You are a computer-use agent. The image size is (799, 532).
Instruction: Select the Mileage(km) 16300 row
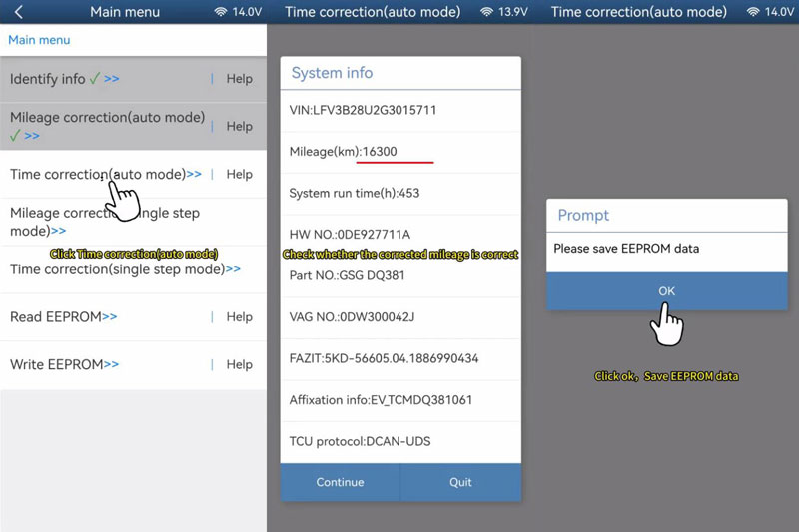[x=399, y=152]
